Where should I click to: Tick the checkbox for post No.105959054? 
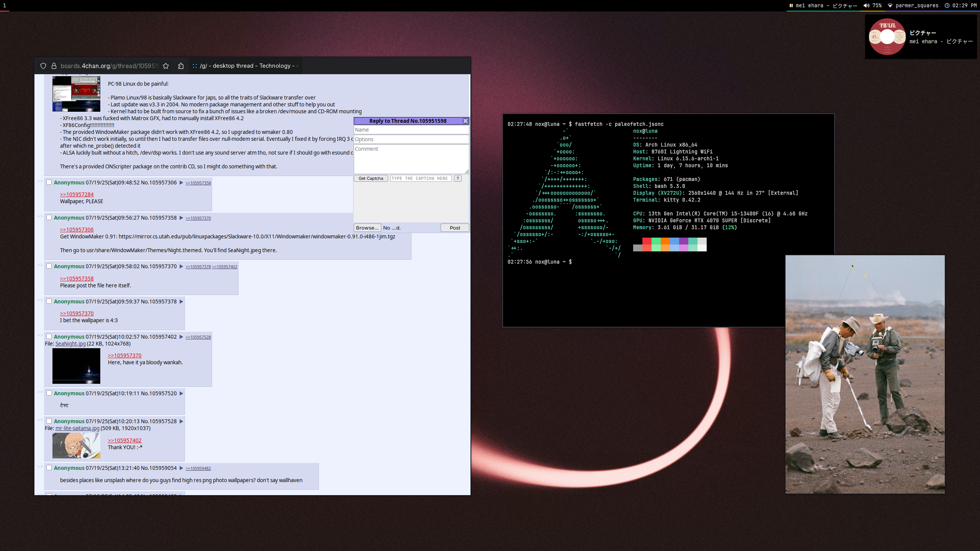tap(49, 468)
